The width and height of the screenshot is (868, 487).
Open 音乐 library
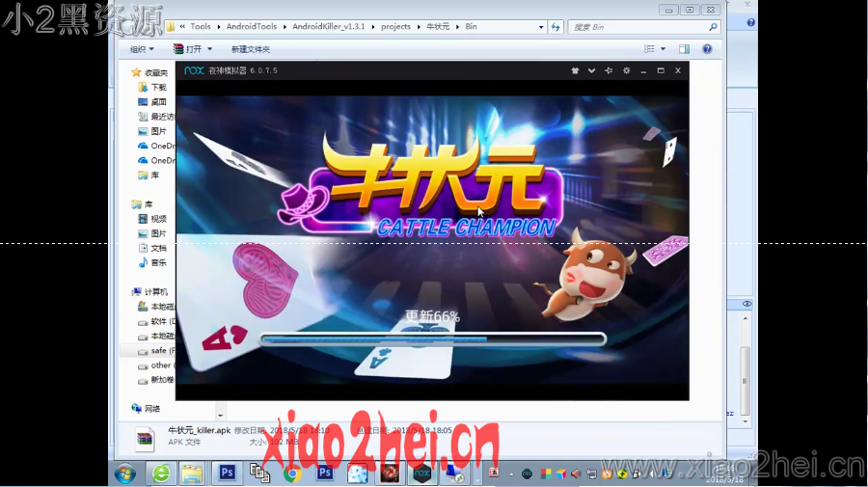point(151,262)
